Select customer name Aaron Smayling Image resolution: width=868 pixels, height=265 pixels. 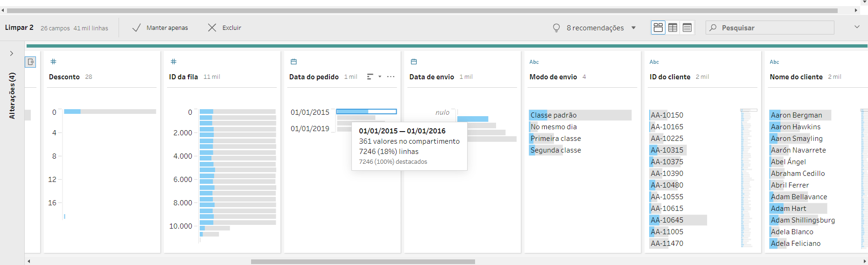797,139
